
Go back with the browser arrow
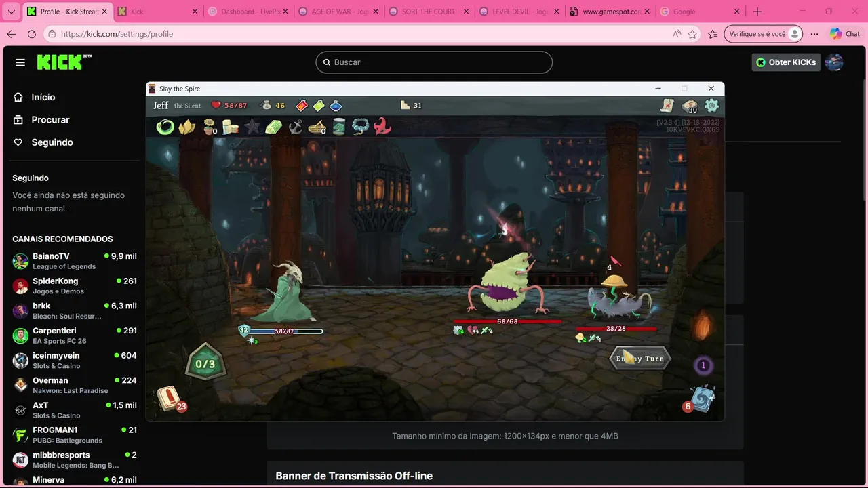[x=11, y=34]
